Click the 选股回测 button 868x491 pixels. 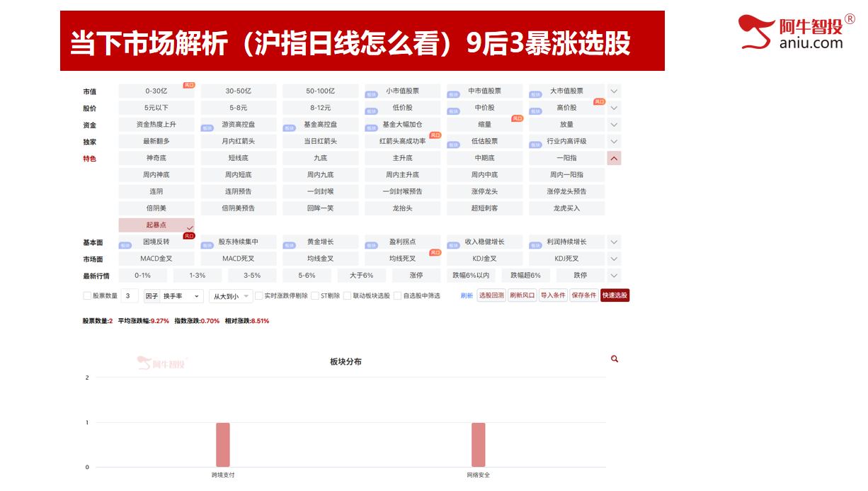pyautogui.click(x=491, y=295)
